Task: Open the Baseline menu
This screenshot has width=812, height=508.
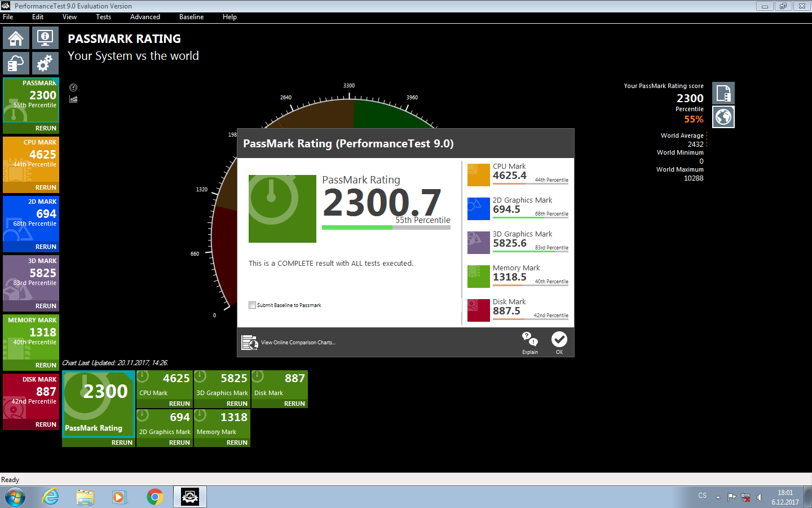Action: point(191,17)
